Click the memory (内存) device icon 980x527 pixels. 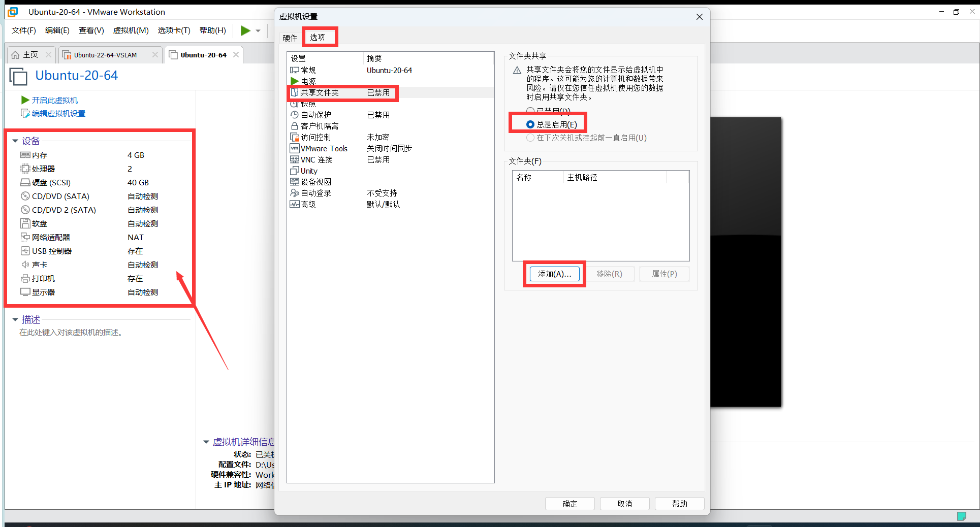pyautogui.click(x=25, y=155)
